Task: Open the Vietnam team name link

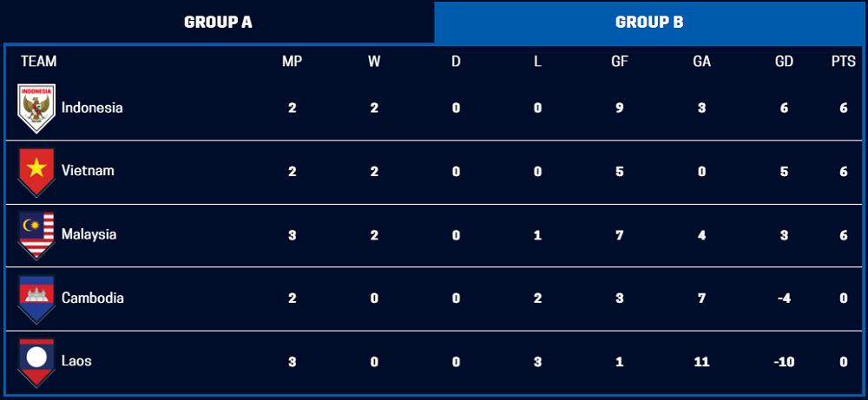Action: 88,171
